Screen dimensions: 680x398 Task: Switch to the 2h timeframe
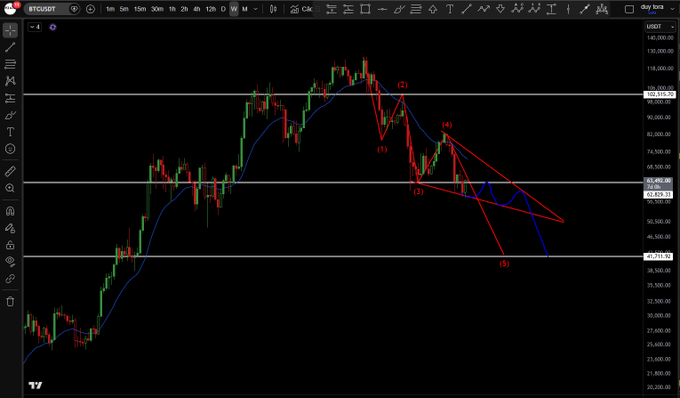pos(184,9)
